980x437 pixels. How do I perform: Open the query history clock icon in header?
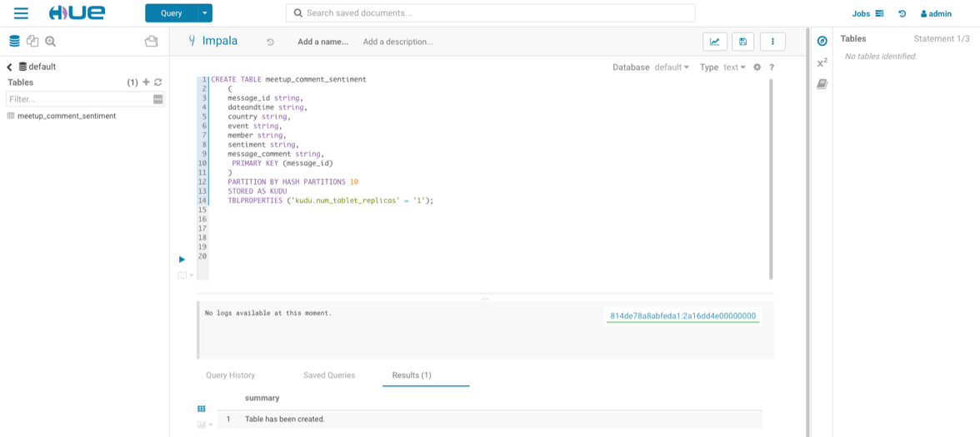pyautogui.click(x=902, y=13)
